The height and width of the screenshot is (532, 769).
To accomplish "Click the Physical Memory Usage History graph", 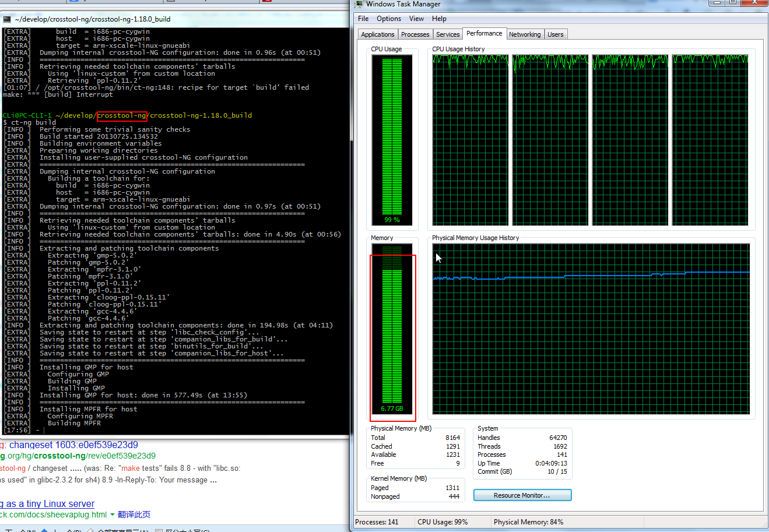I will [x=591, y=329].
